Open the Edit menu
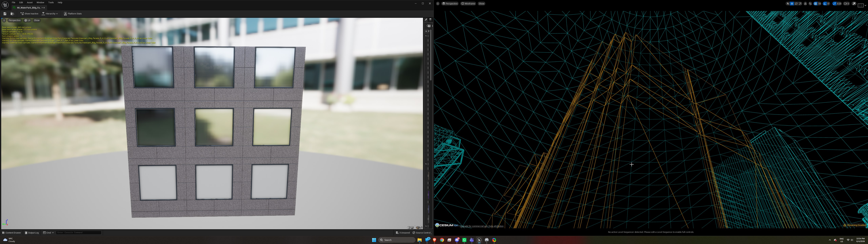The height and width of the screenshot is (244, 868). click(x=21, y=2)
